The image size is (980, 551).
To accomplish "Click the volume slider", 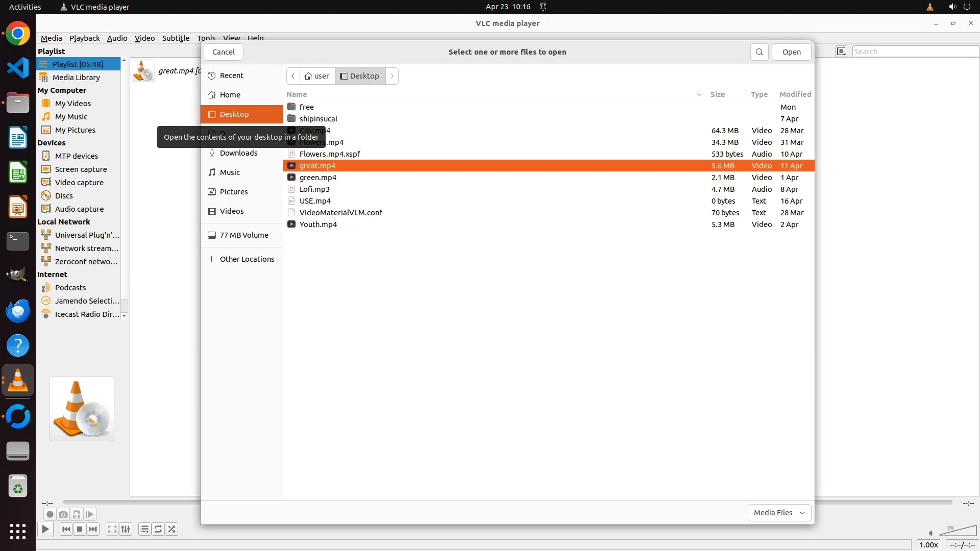I will [958, 532].
